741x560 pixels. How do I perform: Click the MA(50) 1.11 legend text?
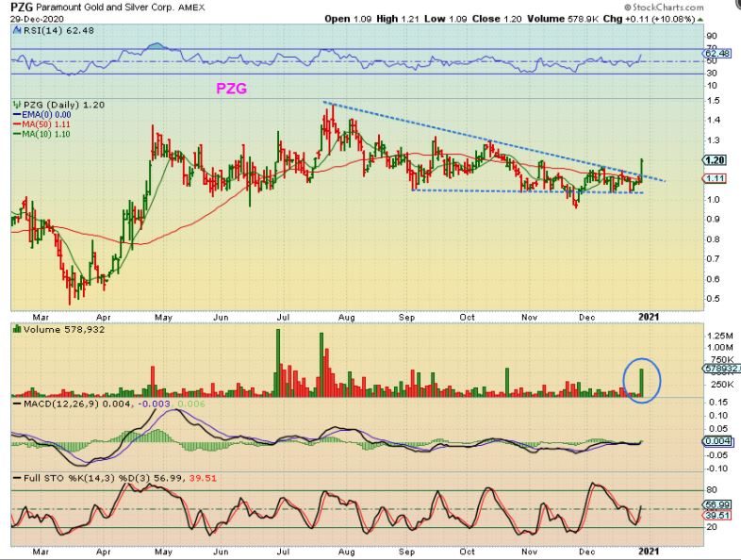(46, 124)
